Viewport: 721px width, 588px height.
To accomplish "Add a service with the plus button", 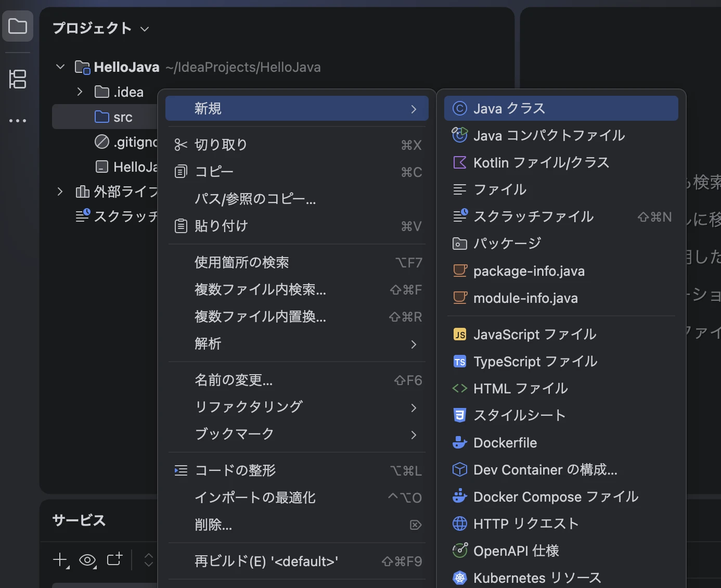I will pyautogui.click(x=61, y=560).
